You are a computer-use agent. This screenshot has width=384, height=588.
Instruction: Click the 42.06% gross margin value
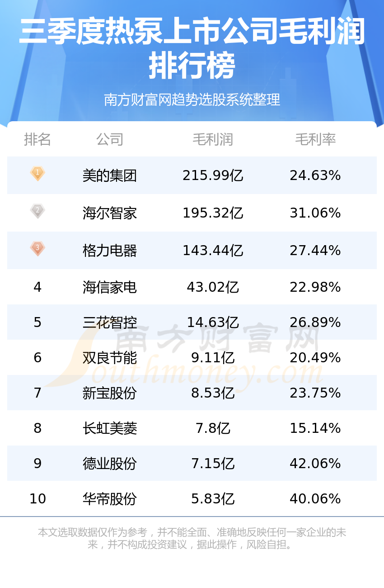pyautogui.click(x=315, y=464)
